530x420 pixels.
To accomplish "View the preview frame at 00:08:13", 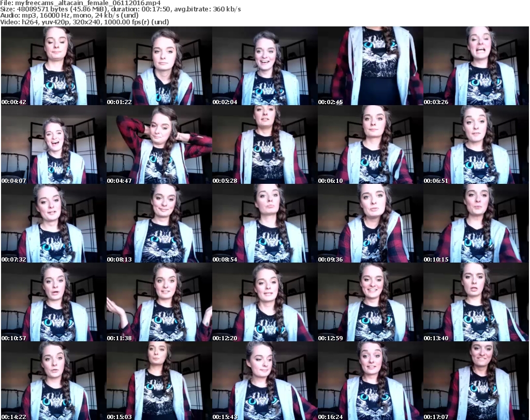I will (x=159, y=224).
